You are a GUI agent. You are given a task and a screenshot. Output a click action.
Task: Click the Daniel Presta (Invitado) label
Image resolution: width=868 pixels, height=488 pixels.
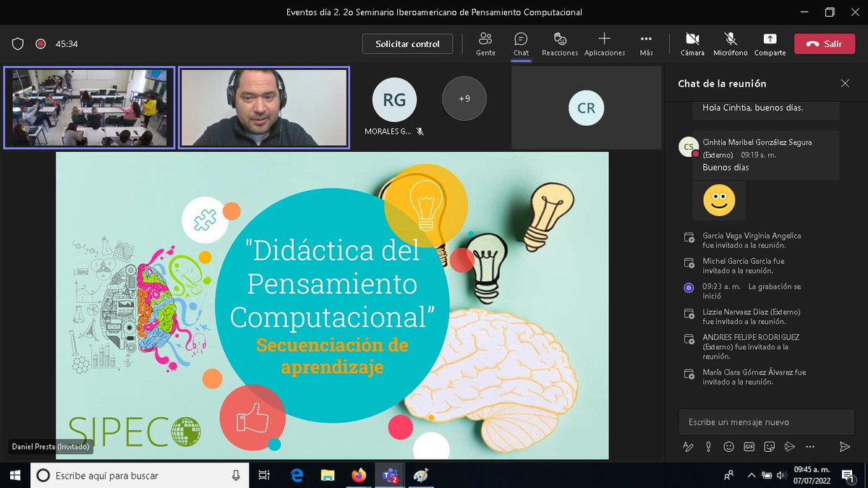point(50,447)
